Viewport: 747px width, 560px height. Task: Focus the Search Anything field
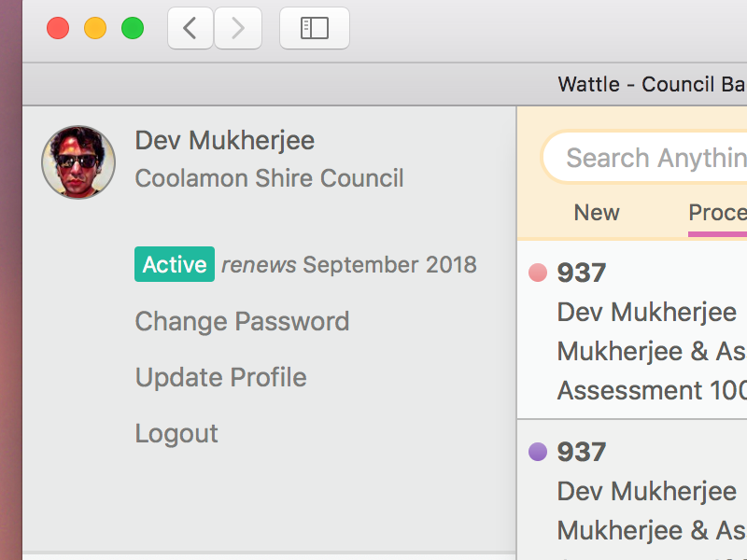point(654,158)
